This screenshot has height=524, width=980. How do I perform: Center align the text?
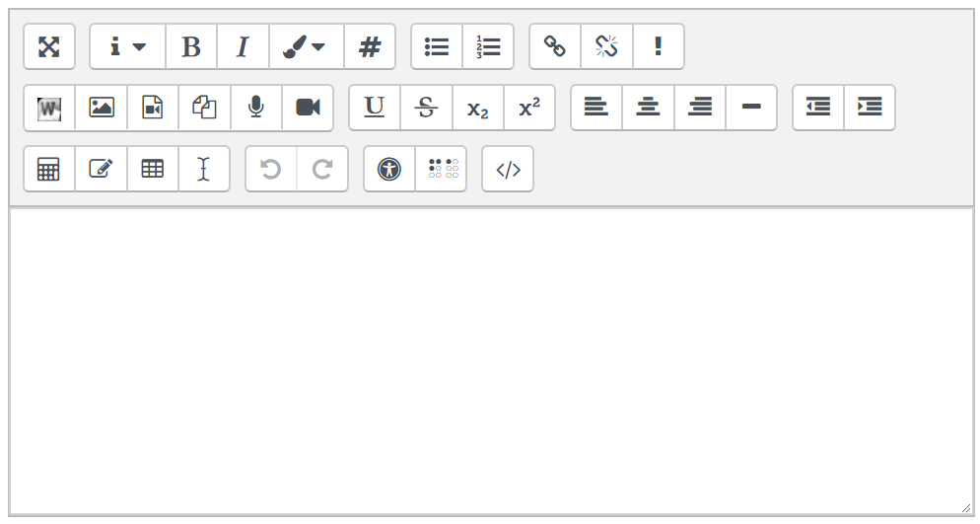648,108
